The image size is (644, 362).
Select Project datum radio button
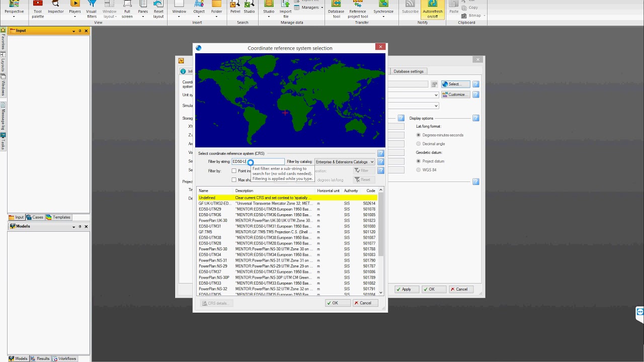[x=419, y=161]
